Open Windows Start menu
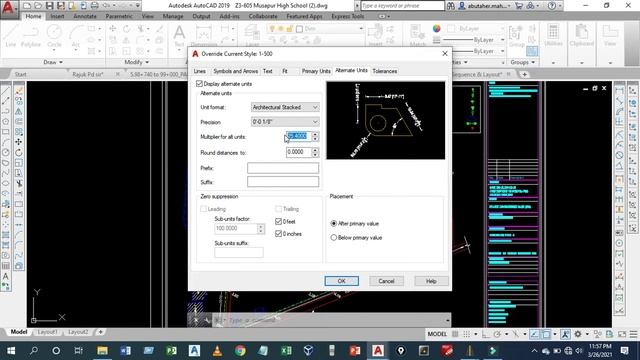 pyautogui.click(x=11, y=350)
